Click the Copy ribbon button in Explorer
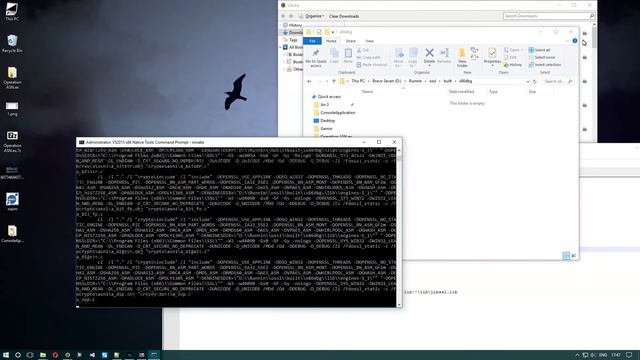The width and height of the screenshot is (640, 360). 334,56
